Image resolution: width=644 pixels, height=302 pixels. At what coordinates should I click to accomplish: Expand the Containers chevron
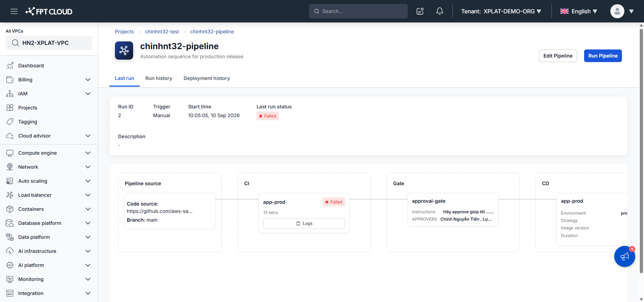(x=88, y=209)
